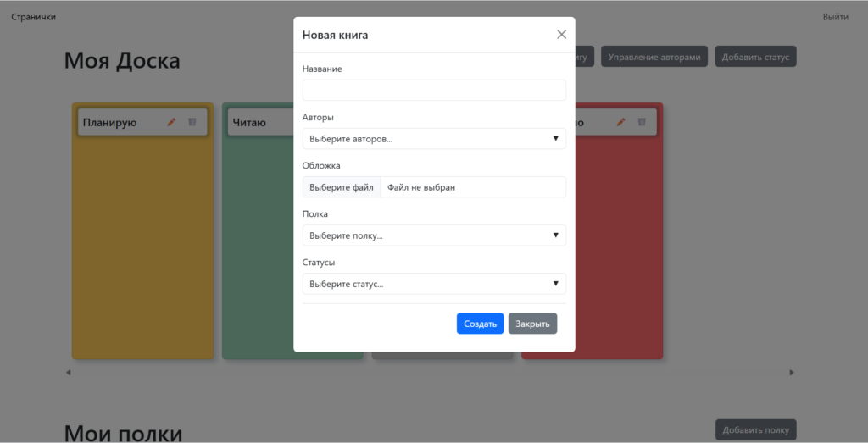The image size is (868, 443).
Task: Click into the Название text field
Action: 434,91
